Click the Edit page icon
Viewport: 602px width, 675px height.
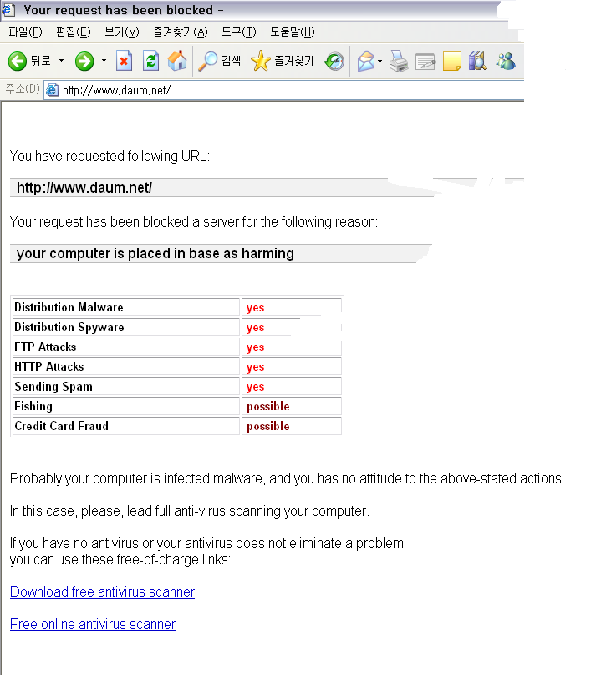pyautogui.click(x=425, y=62)
